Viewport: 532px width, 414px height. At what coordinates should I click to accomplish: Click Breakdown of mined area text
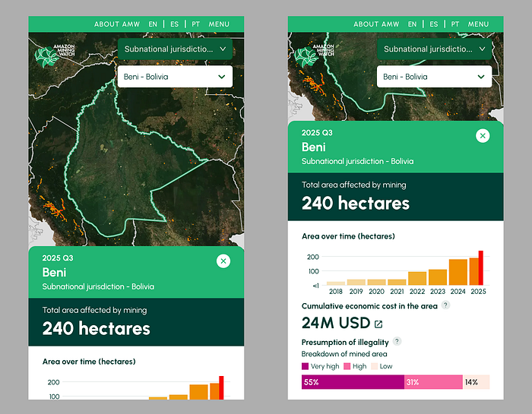click(x=344, y=354)
